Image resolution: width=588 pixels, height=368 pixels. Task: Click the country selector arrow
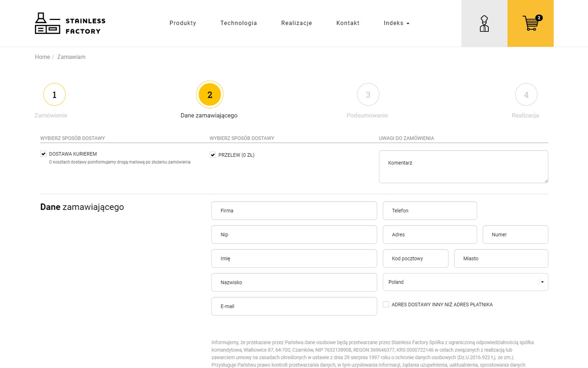click(542, 282)
